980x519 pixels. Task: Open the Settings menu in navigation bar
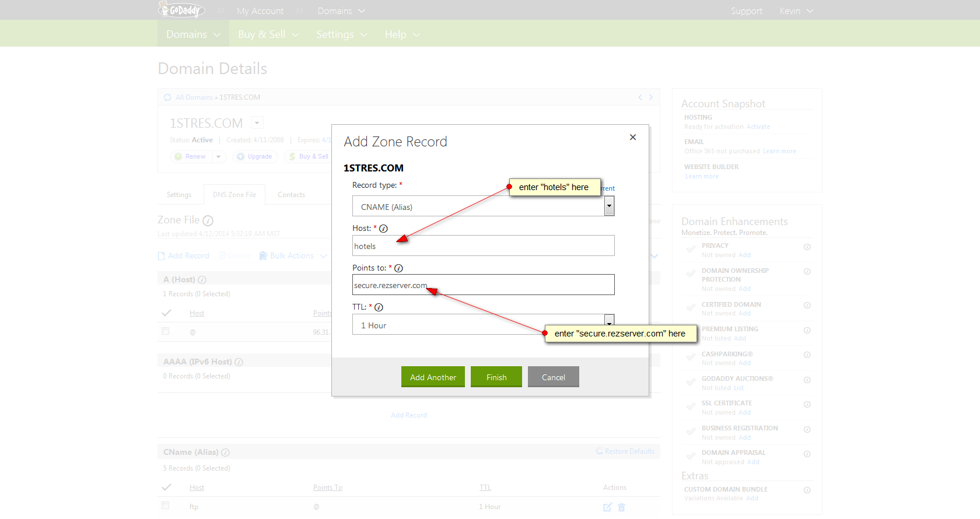click(x=342, y=34)
